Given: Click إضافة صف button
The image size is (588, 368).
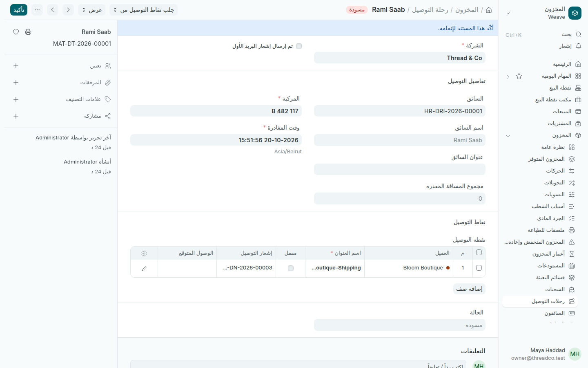Looking at the screenshot, I should [x=469, y=289].
